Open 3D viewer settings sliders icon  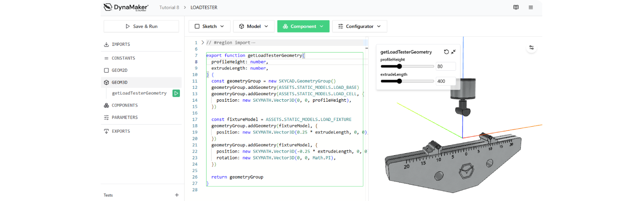pyautogui.click(x=531, y=47)
